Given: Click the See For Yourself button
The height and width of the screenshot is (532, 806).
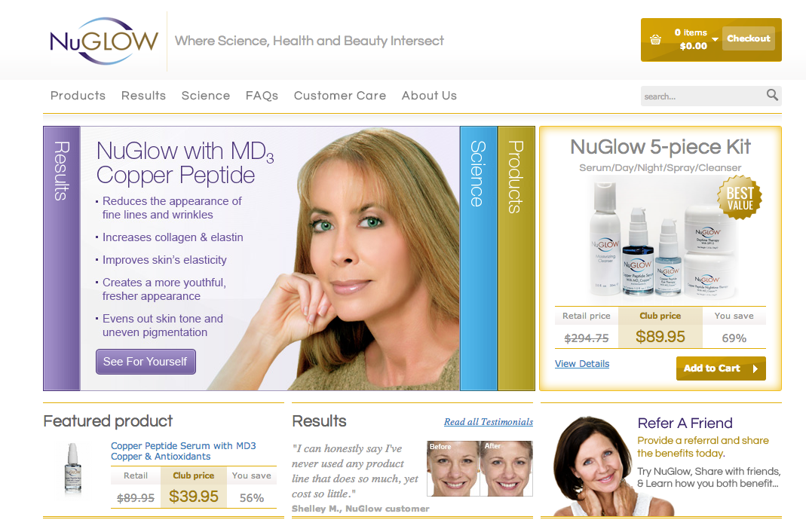Looking at the screenshot, I should click(x=146, y=362).
